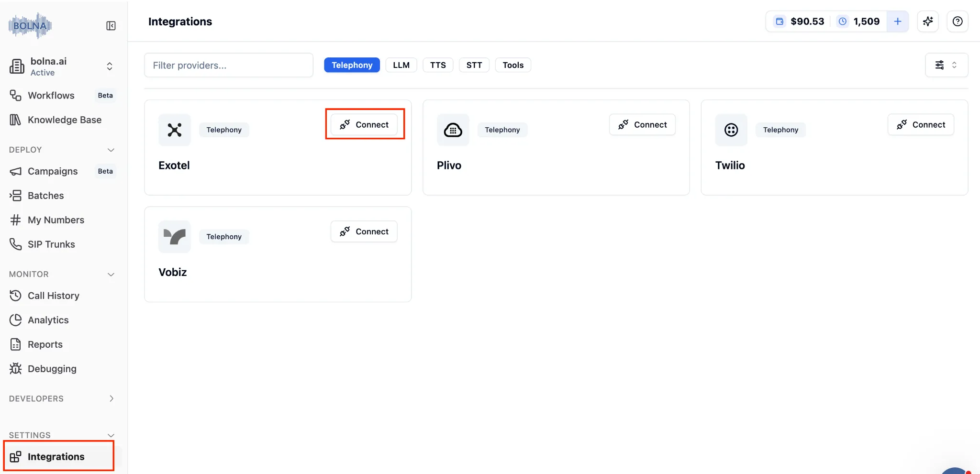Open Knowledge Base page

point(62,120)
